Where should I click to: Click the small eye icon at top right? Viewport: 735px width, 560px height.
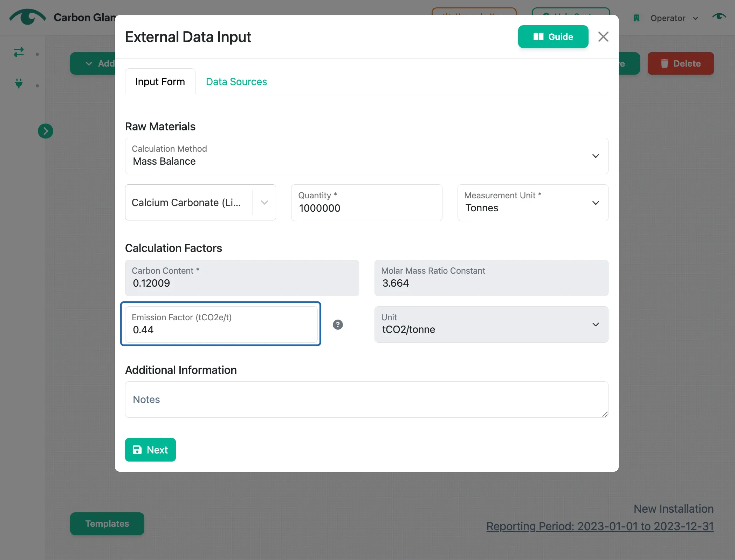click(x=719, y=16)
